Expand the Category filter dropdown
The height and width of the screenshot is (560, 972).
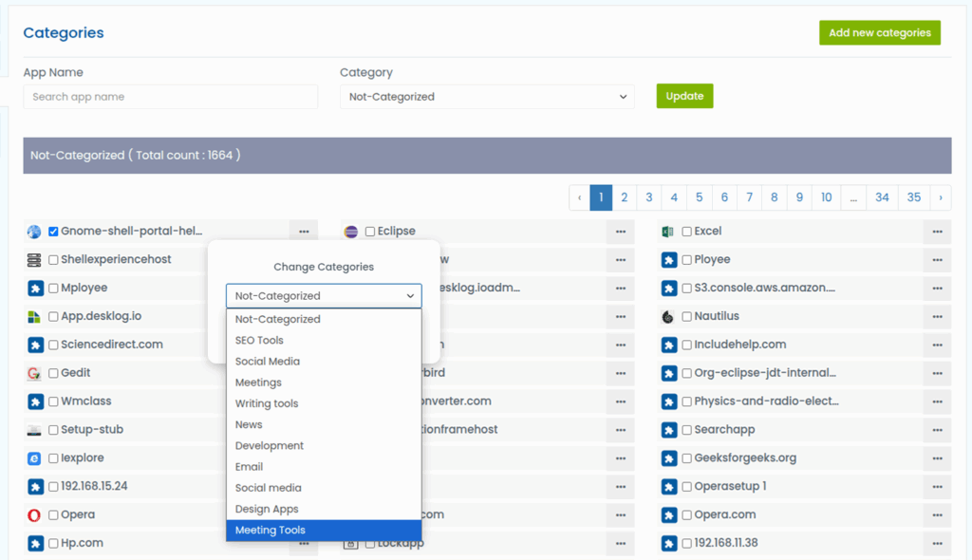pyautogui.click(x=487, y=97)
